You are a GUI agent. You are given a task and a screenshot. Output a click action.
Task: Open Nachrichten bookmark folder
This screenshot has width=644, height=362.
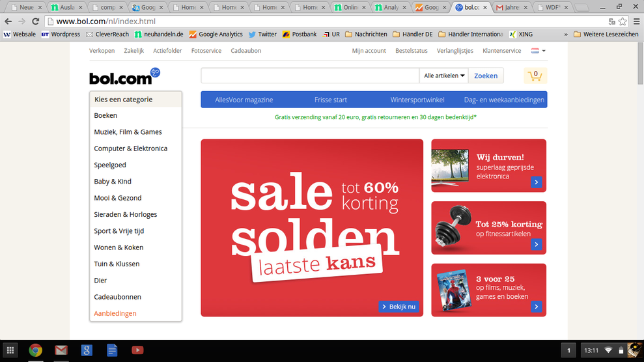pyautogui.click(x=366, y=35)
